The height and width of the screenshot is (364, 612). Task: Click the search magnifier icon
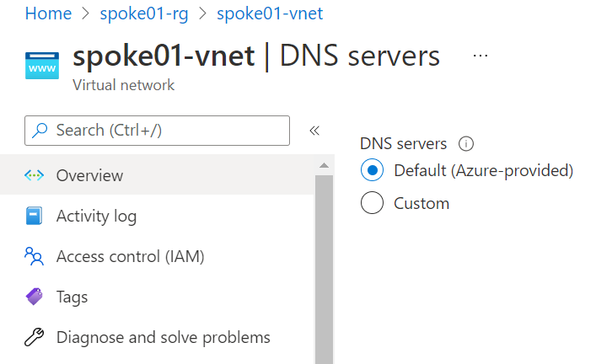pos(40,131)
